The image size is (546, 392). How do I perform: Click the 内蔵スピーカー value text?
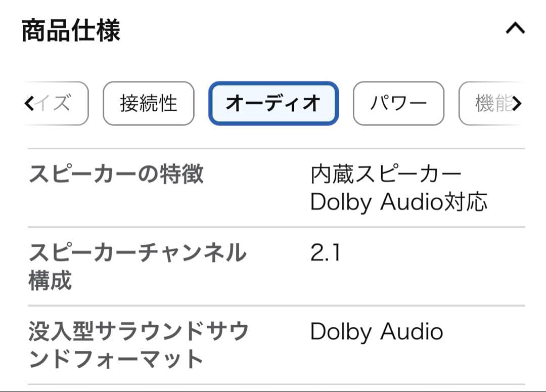coord(386,175)
